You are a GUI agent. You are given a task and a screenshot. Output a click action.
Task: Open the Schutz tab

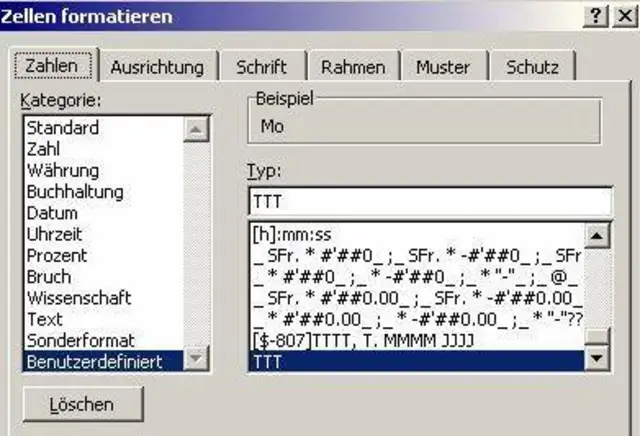[x=532, y=67]
